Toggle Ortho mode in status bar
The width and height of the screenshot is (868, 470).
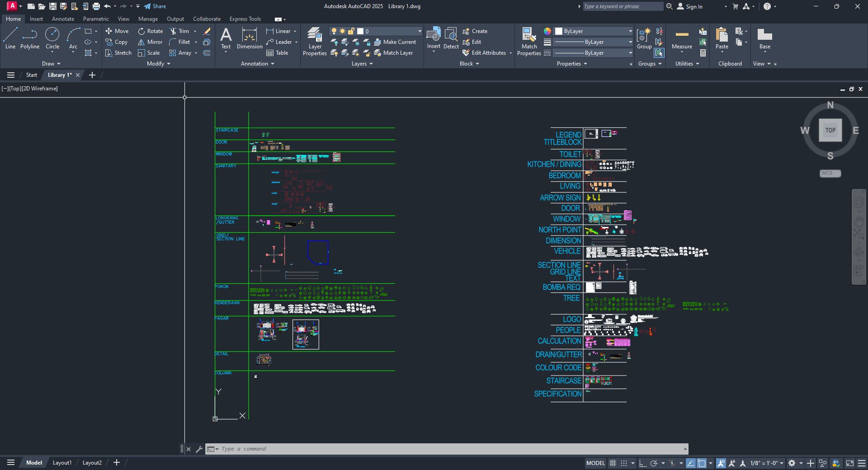tap(642, 463)
